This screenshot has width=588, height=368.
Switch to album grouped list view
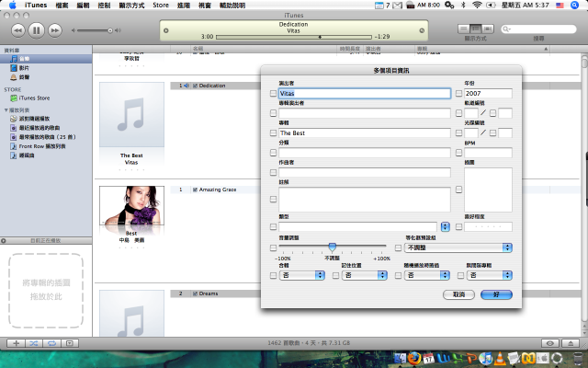(476, 29)
